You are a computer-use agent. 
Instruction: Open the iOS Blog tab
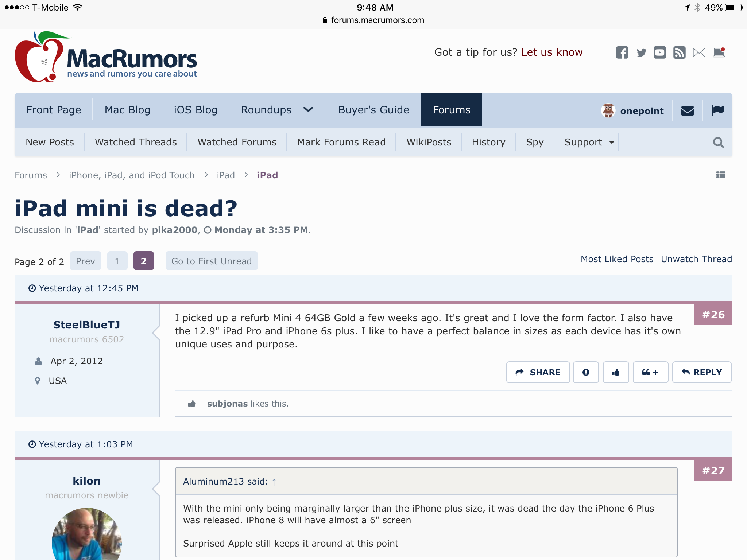pos(196,110)
